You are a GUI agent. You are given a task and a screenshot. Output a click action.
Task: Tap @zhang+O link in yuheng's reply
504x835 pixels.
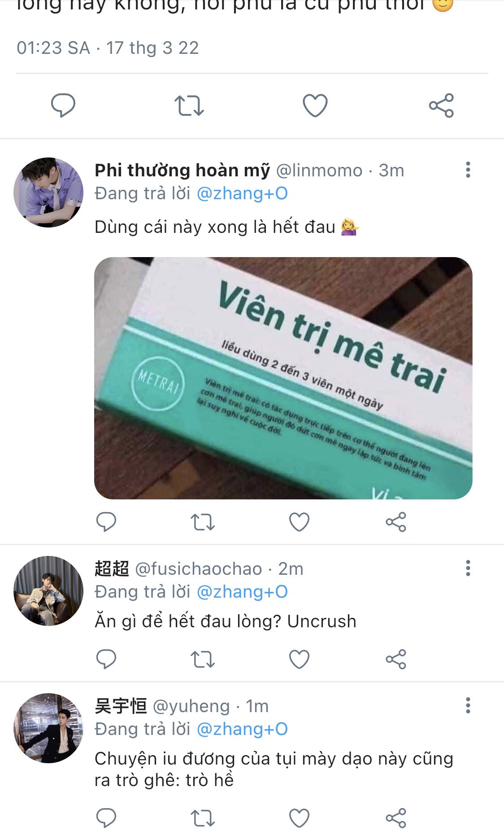point(242,729)
